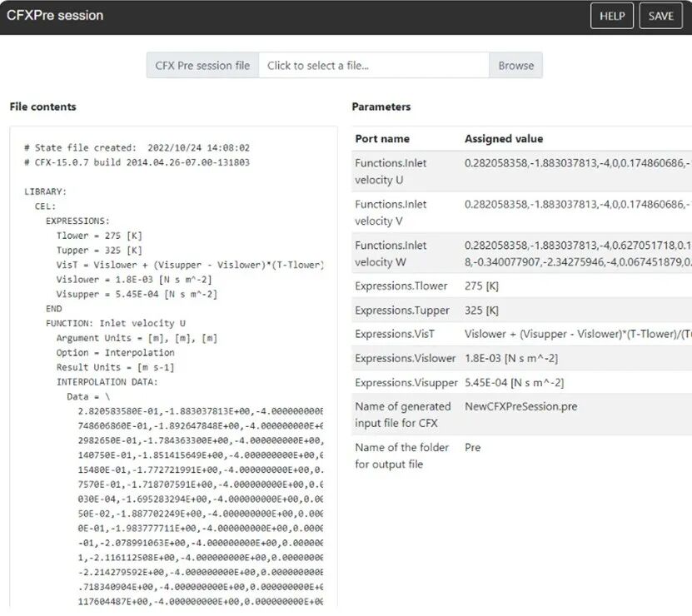The width and height of the screenshot is (692, 616).
Task: Select 'Functions.Inlet velocity U' port name
Action: [x=391, y=171]
